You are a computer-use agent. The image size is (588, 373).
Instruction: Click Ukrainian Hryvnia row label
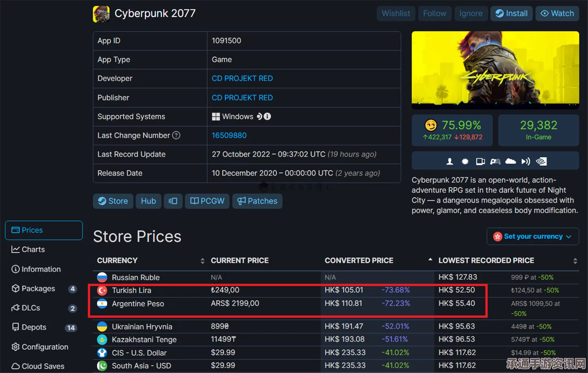142,326
